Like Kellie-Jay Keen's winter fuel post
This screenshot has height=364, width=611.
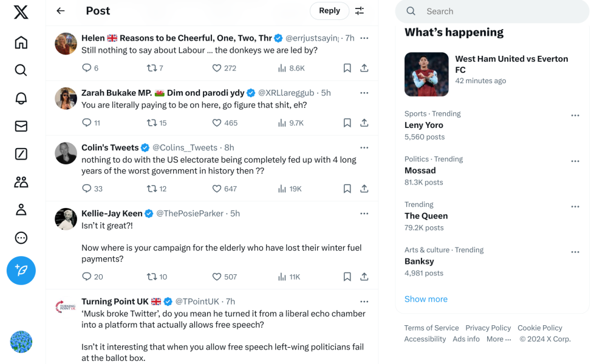pyautogui.click(x=216, y=277)
